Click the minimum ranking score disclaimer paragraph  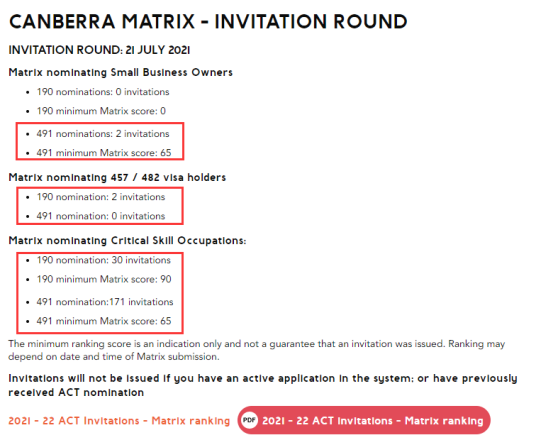[x=257, y=350]
